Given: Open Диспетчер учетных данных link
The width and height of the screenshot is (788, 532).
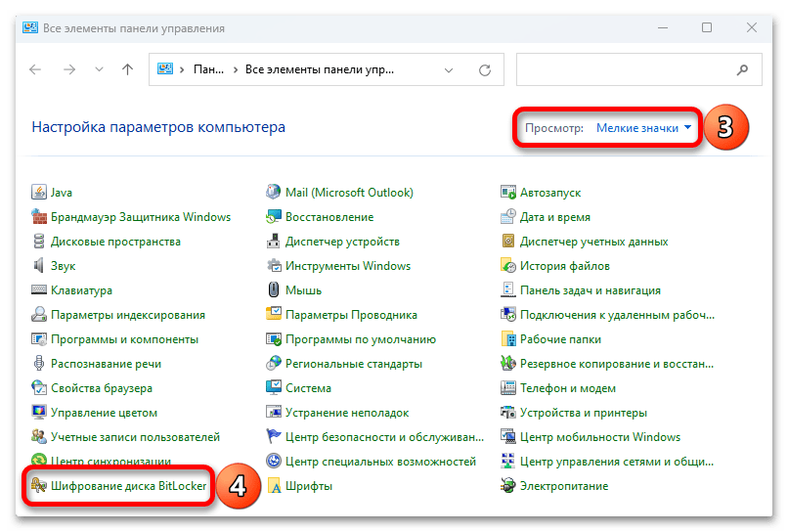Looking at the screenshot, I should (594, 242).
